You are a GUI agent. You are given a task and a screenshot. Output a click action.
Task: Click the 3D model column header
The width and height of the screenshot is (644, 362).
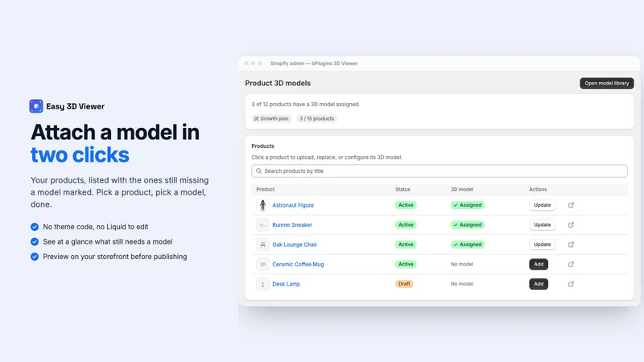tap(461, 189)
